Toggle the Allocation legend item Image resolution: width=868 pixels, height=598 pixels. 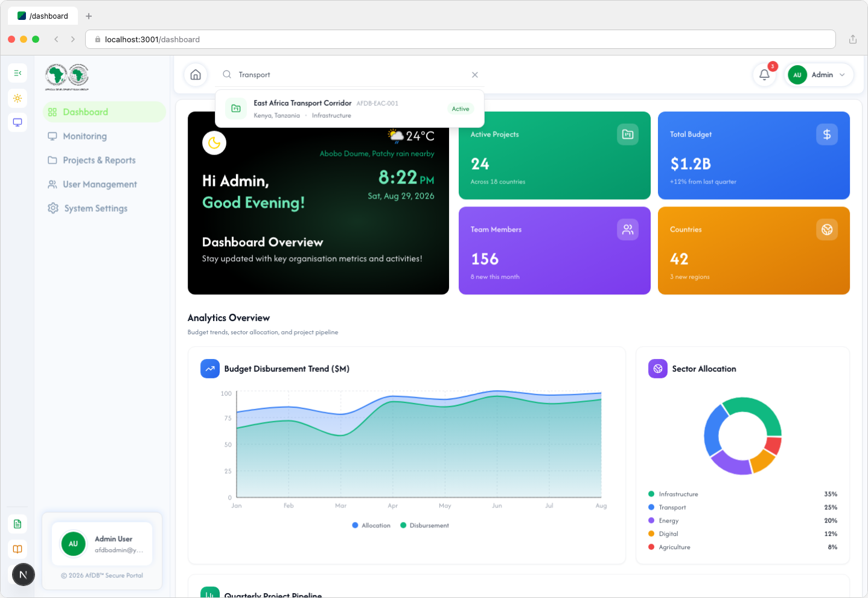371,526
